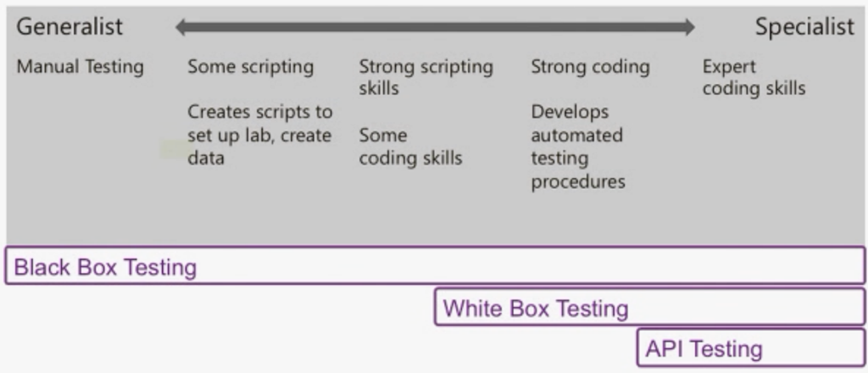Click the left arrowhead of the spectrum arrow
The image size is (868, 373).
[x=181, y=27]
